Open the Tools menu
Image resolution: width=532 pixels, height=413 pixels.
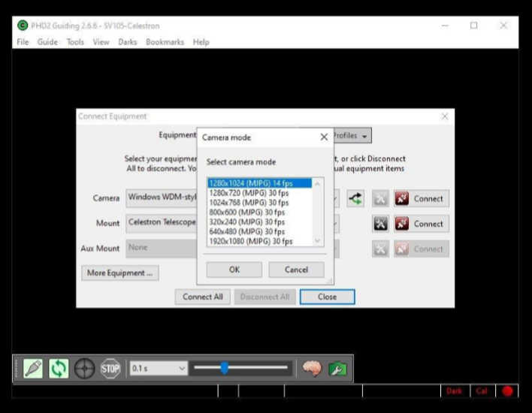tap(75, 42)
